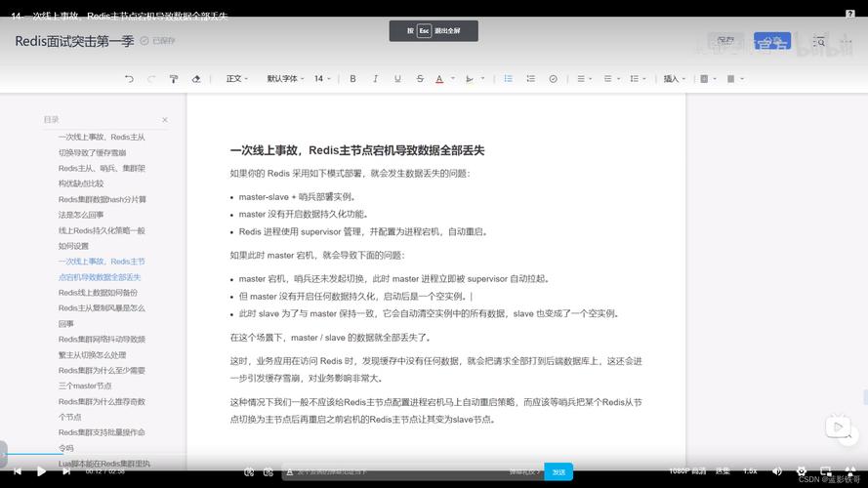
Task: Open outline entry Redis线上数据如何备份
Action: point(98,292)
